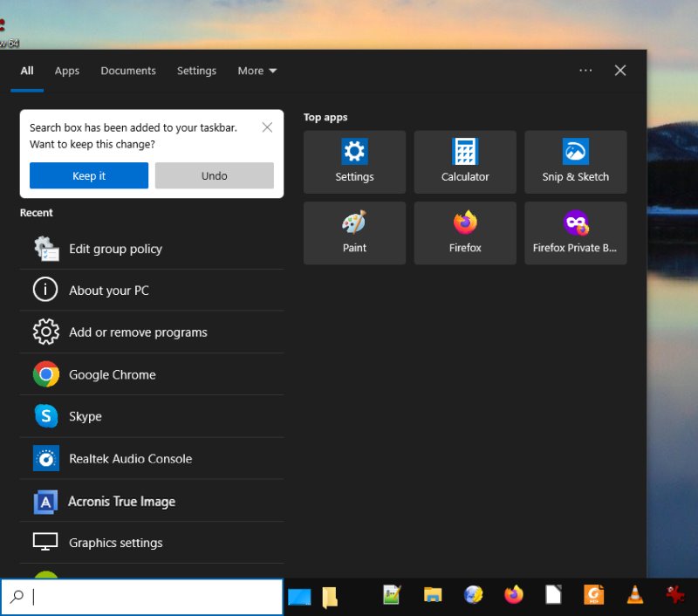Open Settings from Top apps
The image size is (698, 616).
[353, 161]
